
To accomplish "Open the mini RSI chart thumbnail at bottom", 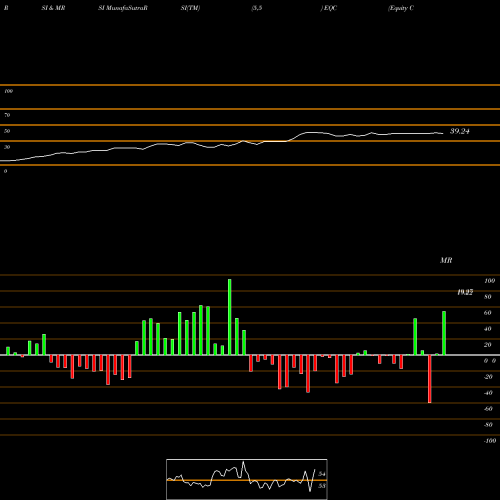I will click(x=247, y=479).
